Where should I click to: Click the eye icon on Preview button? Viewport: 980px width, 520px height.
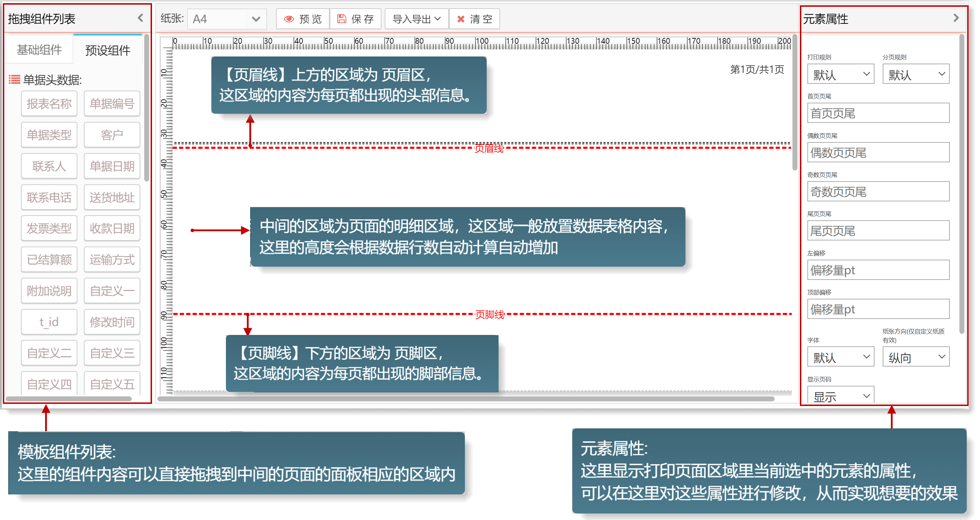click(289, 19)
